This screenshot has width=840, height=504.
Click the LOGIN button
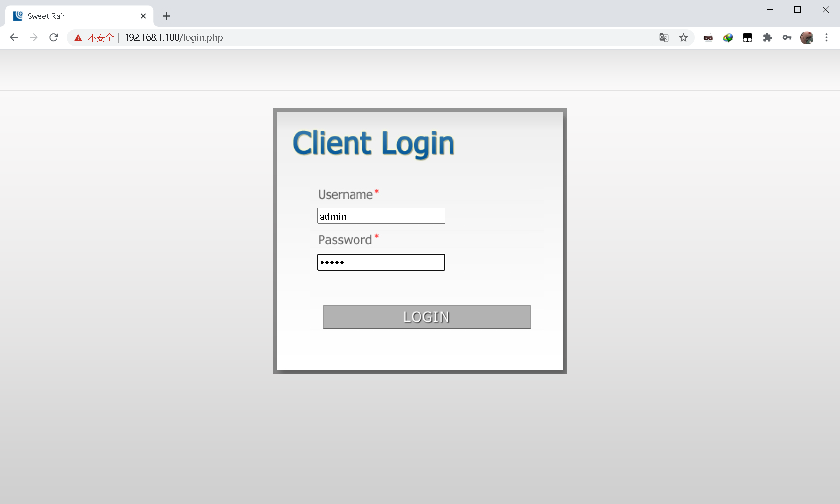pyautogui.click(x=427, y=316)
